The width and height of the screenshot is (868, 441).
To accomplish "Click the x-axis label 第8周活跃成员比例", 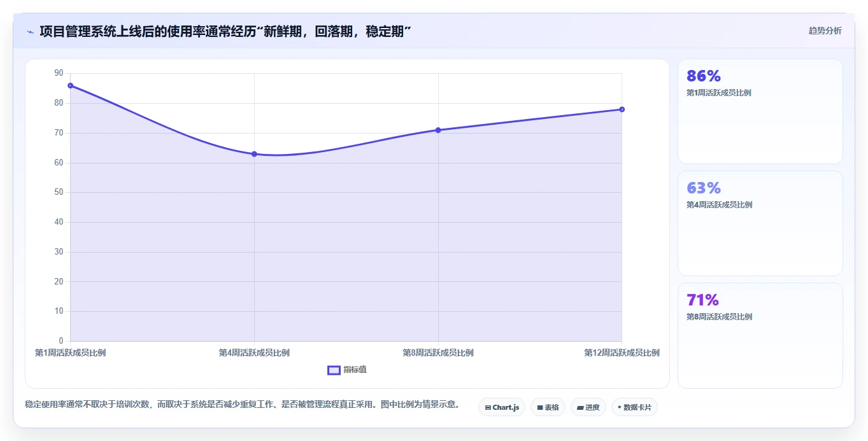I will tap(438, 353).
